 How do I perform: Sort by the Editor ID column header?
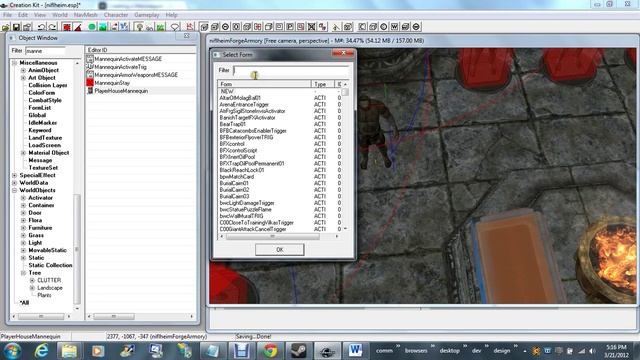pos(141,50)
